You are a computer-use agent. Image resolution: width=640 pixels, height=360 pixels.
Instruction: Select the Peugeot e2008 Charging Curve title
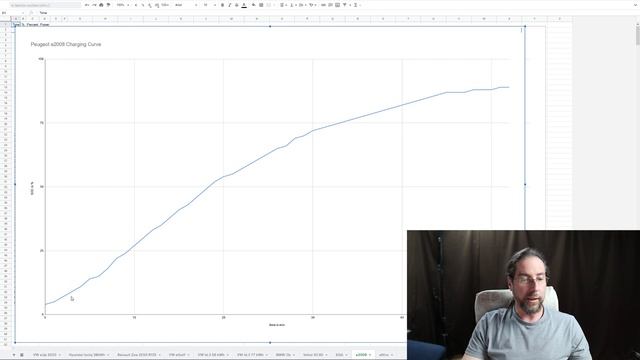pos(66,44)
